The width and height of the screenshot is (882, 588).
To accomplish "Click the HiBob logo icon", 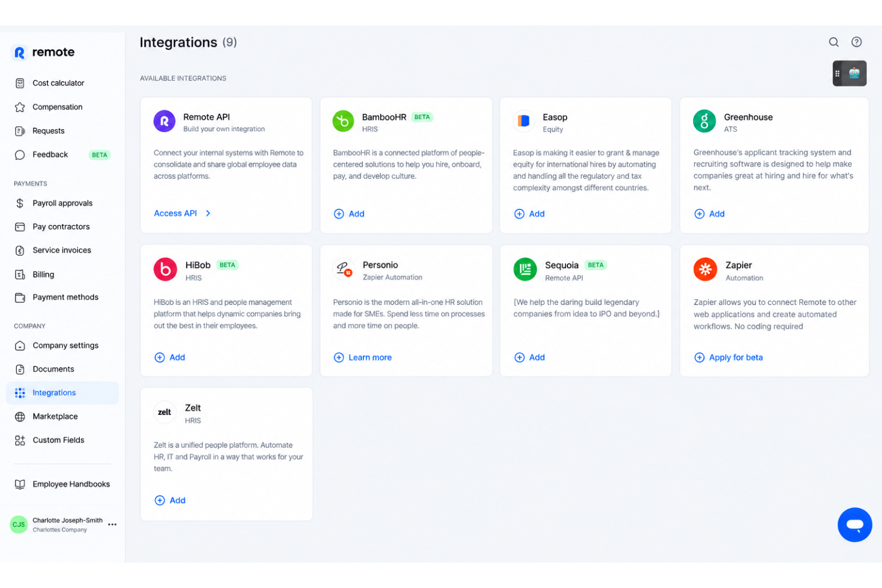I will (165, 269).
